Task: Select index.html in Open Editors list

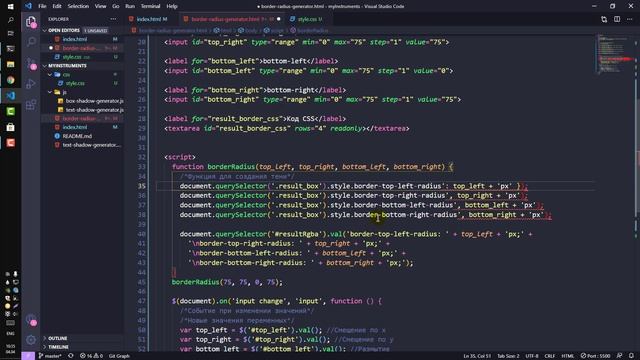Action: pos(75,39)
